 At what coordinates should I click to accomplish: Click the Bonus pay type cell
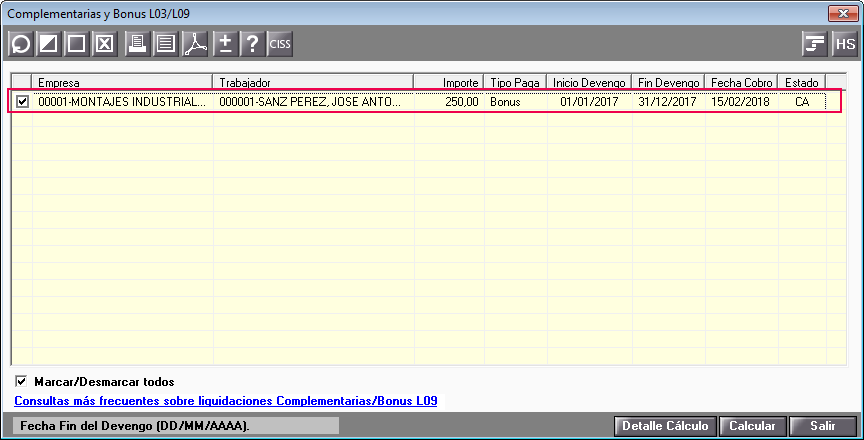pos(515,102)
